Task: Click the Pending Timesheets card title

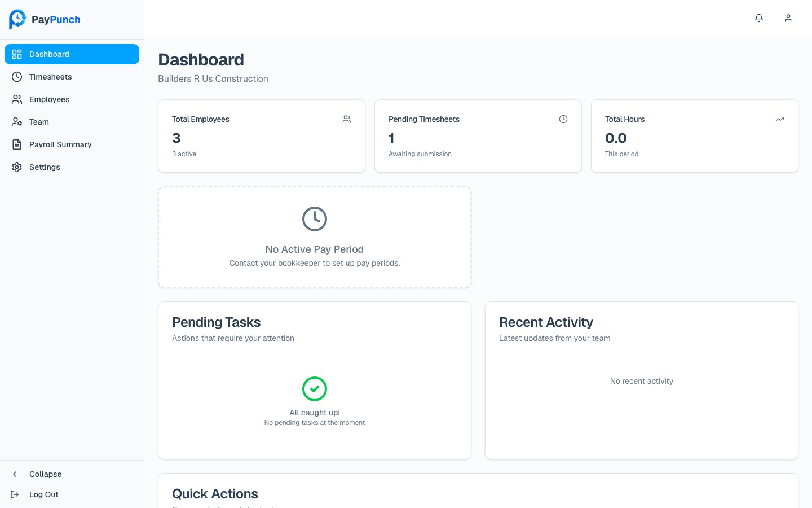Action: 424,119
